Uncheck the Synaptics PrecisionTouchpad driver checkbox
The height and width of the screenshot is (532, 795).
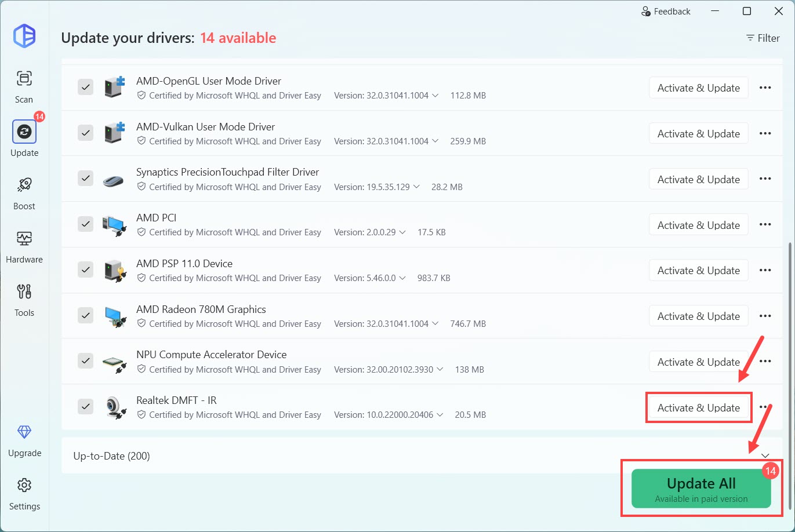tap(86, 178)
